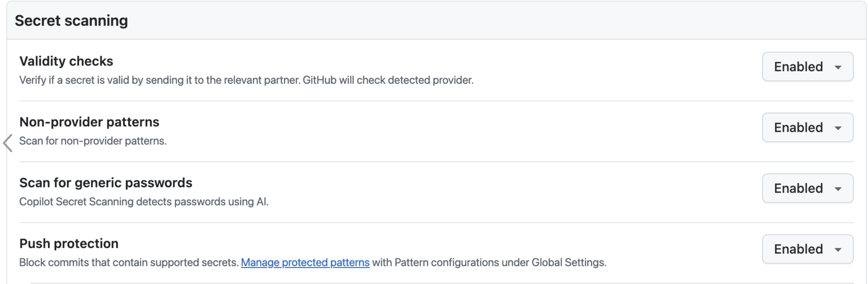Select the Validity checks setting title
The width and height of the screenshot is (868, 284).
pyautogui.click(x=66, y=61)
